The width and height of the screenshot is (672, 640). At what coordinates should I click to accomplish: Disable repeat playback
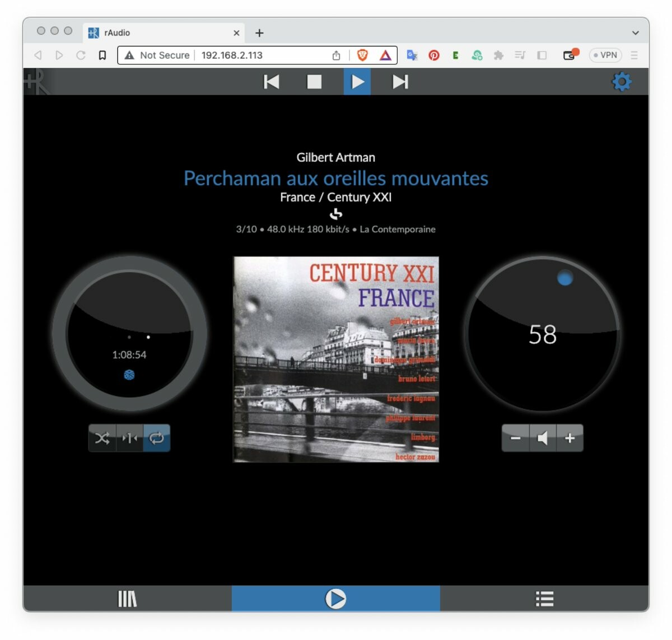[157, 438]
